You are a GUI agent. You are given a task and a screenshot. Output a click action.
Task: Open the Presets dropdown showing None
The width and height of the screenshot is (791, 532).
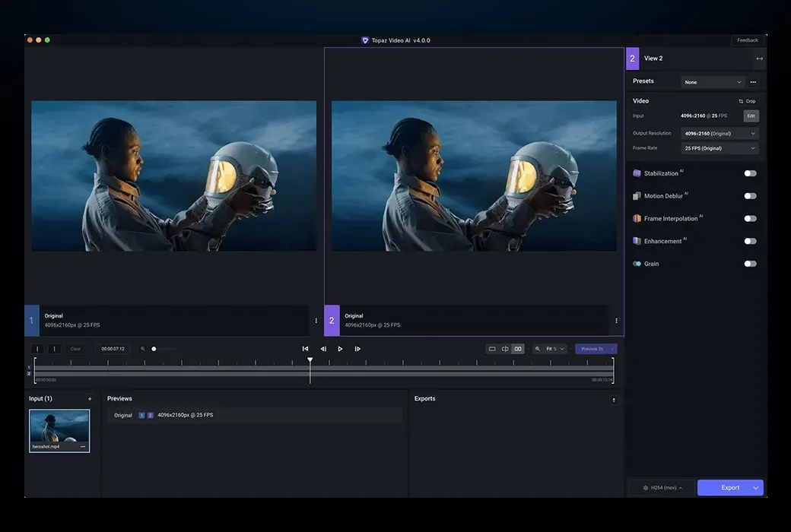712,81
